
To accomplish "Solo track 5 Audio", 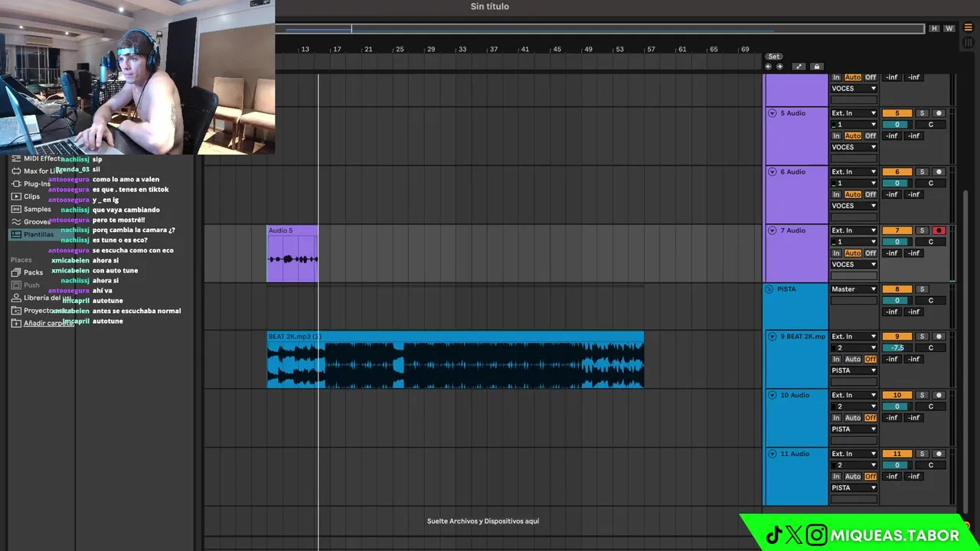I will pyautogui.click(x=922, y=113).
